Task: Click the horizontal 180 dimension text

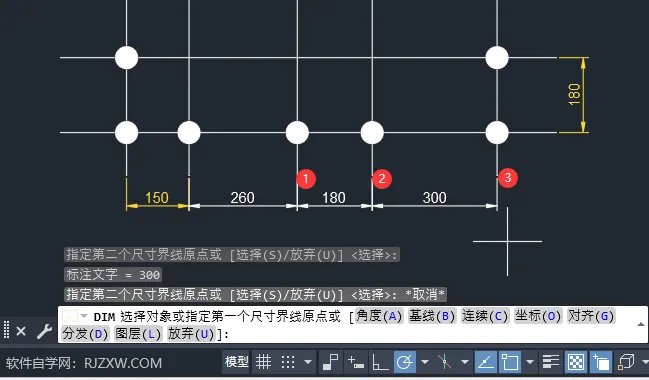Action: [x=334, y=197]
